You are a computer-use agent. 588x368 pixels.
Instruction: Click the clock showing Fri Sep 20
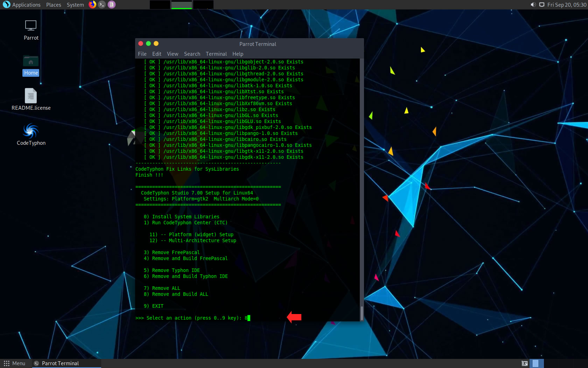click(567, 5)
